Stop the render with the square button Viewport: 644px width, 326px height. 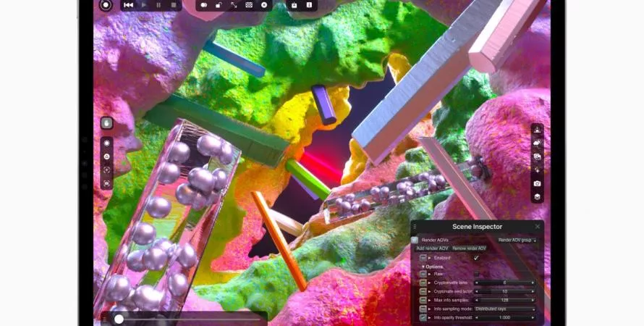pyautogui.click(x=174, y=5)
